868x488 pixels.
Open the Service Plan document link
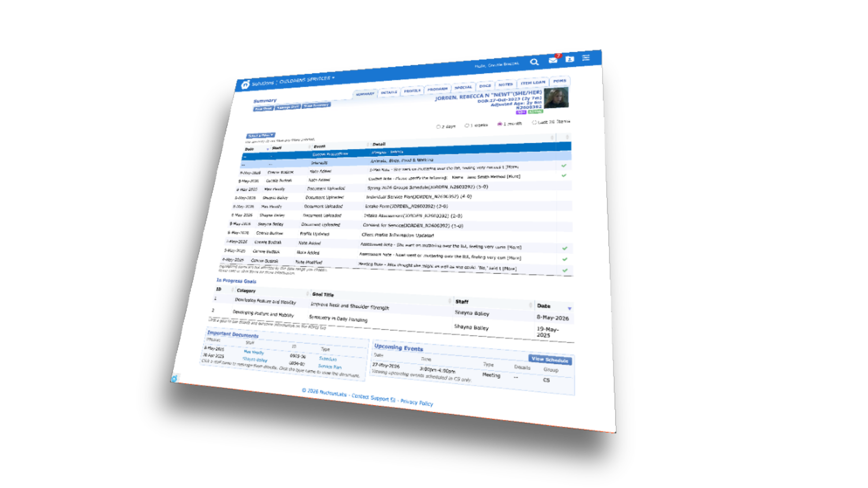[x=329, y=367]
